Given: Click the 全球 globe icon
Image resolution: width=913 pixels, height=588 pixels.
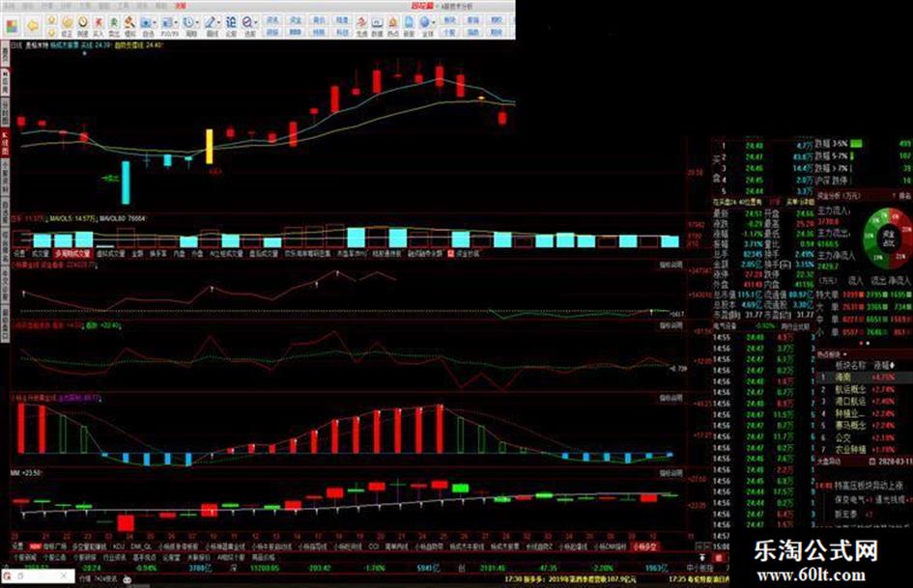Looking at the screenshot, I should (424, 22).
